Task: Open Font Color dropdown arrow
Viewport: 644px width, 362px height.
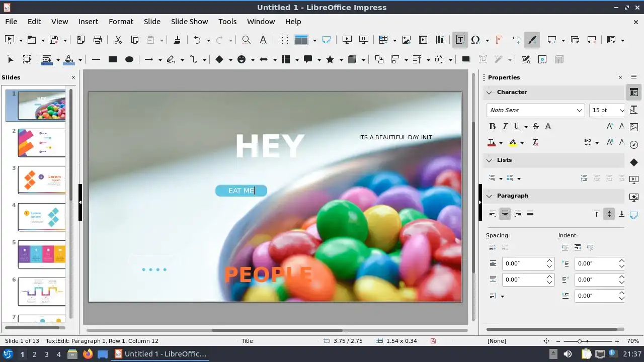Action: 501,143
